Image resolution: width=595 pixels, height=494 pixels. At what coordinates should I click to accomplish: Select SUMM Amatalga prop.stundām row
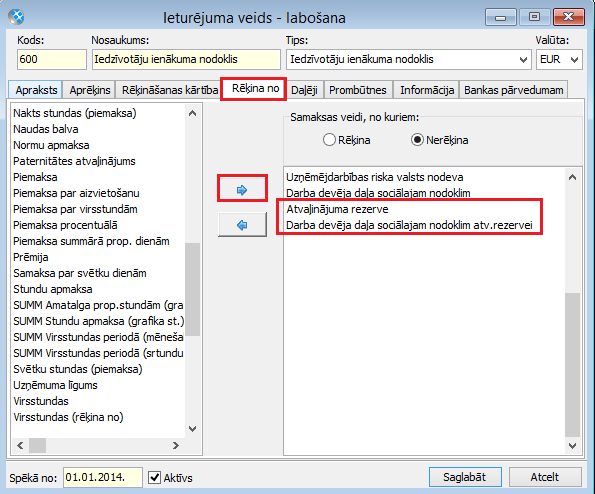tap(98, 305)
